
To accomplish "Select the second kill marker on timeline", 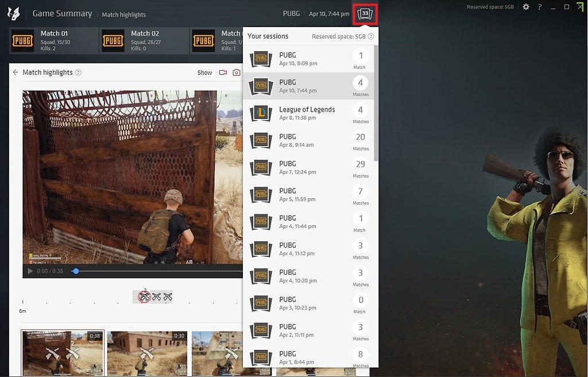I will (x=156, y=297).
